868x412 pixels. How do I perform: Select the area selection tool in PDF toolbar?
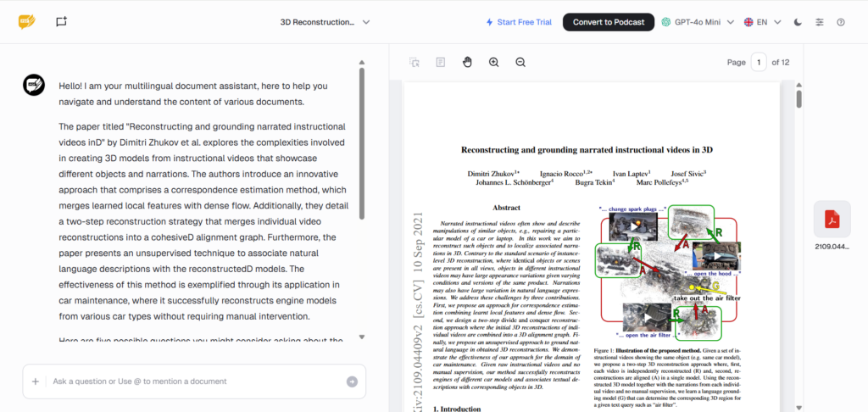(414, 62)
